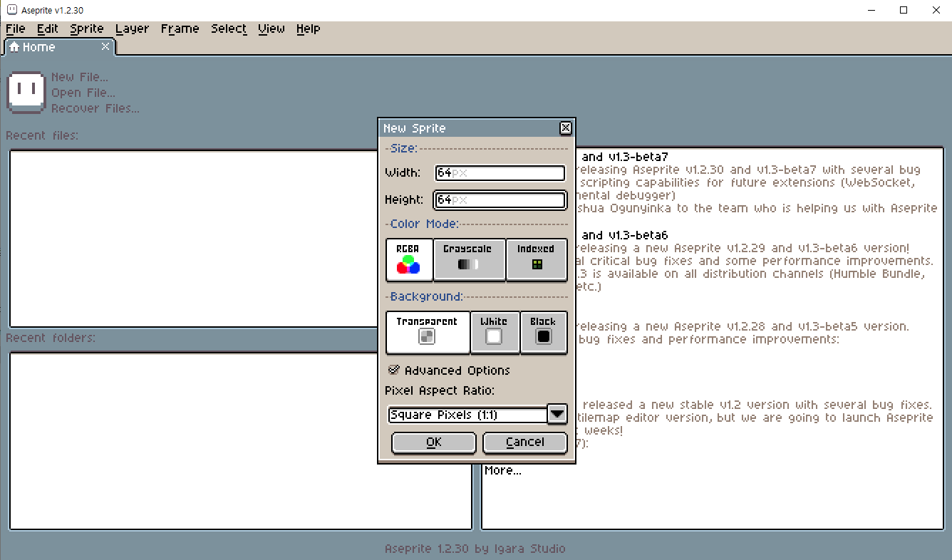
Task: Choose Transparent background option
Action: tap(428, 333)
